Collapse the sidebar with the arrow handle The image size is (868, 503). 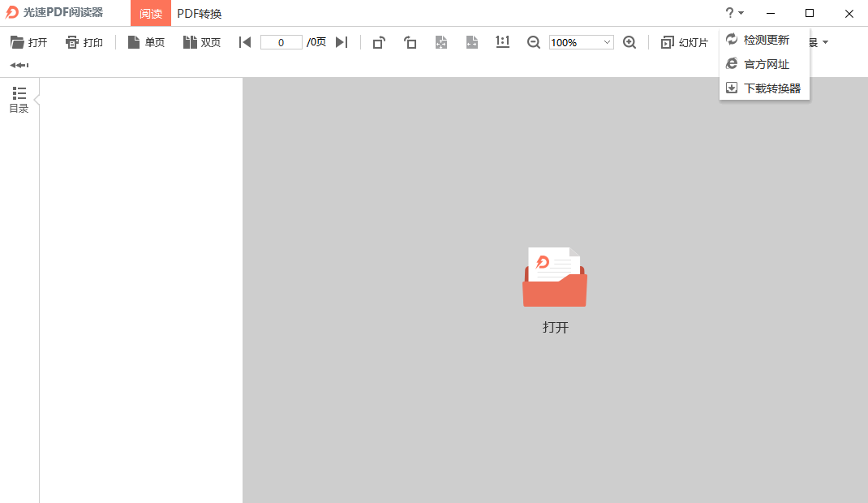pyautogui.click(x=37, y=100)
